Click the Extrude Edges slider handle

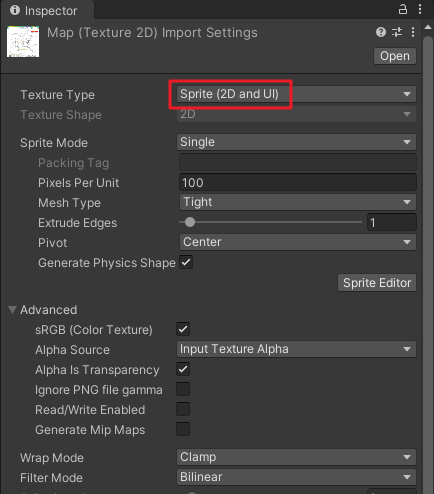190,222
